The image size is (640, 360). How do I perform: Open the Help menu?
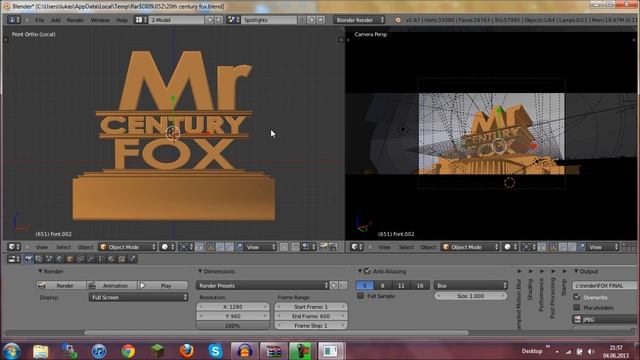pos(122,20)
